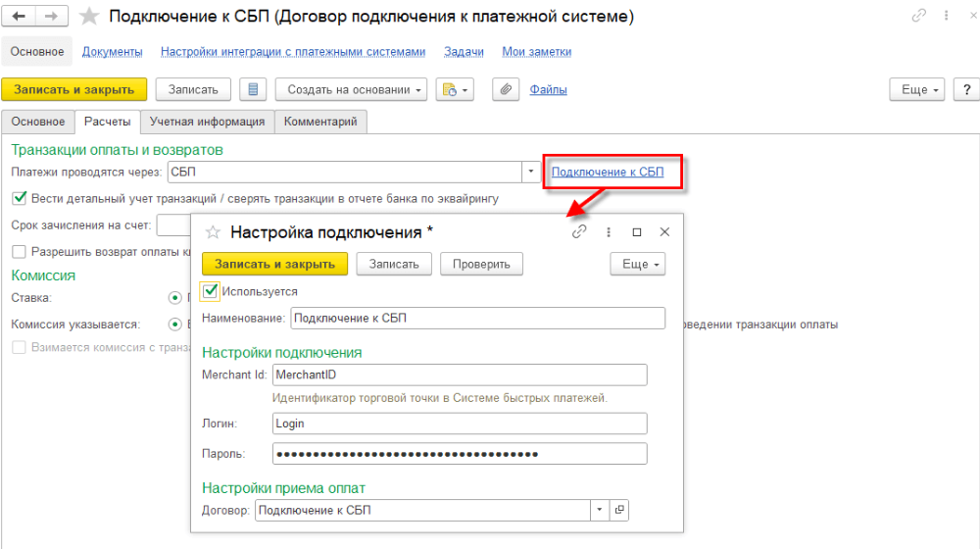Enable Разрешить возврат оплаты checkbox
The height and width of the screenshot is (549, 980).
pos(20,251)
